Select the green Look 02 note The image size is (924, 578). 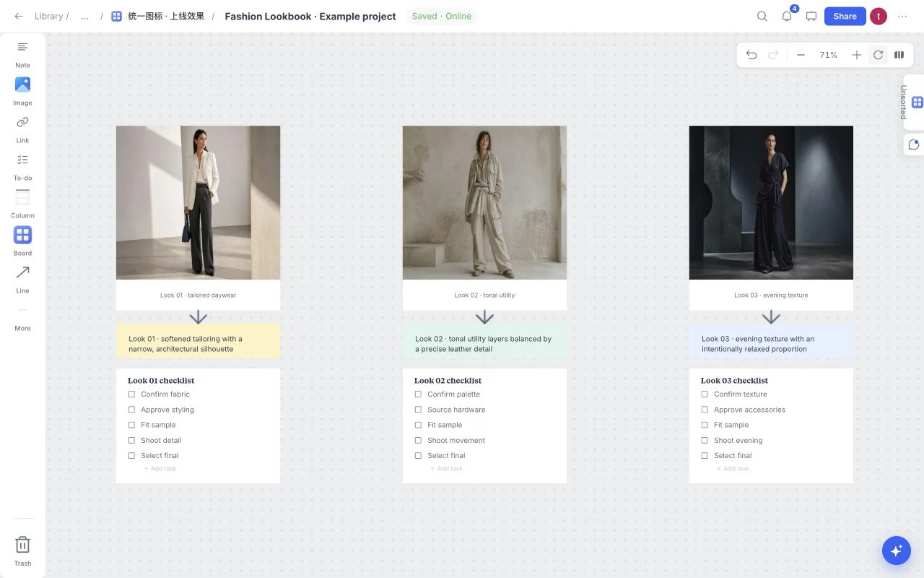(x=484, y=341)
